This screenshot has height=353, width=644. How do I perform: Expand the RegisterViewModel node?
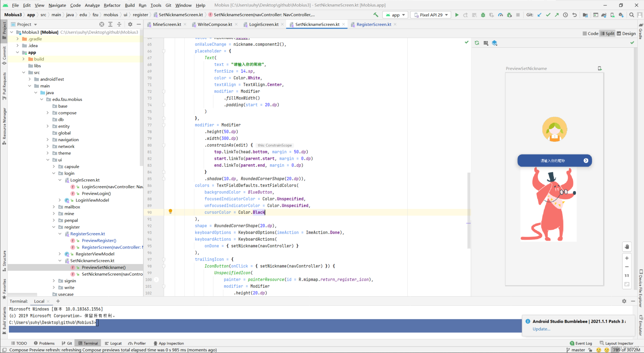click(60, 254)
